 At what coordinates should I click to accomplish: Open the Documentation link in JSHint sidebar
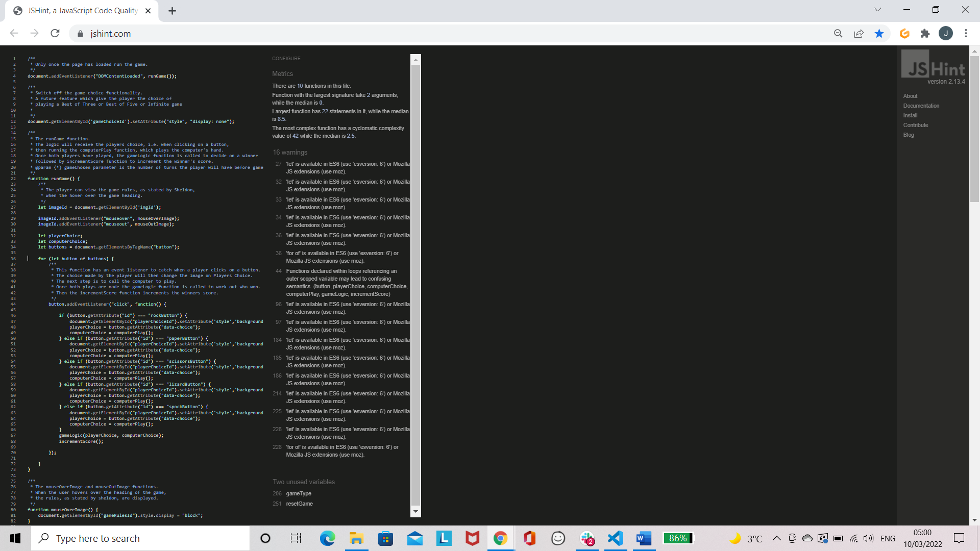click(x=921, y=106)
